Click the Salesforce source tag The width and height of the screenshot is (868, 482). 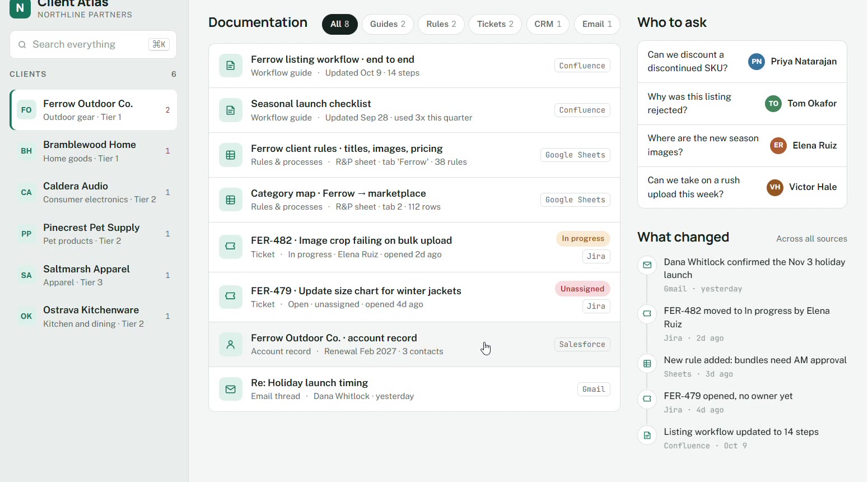tap(582, 345)
